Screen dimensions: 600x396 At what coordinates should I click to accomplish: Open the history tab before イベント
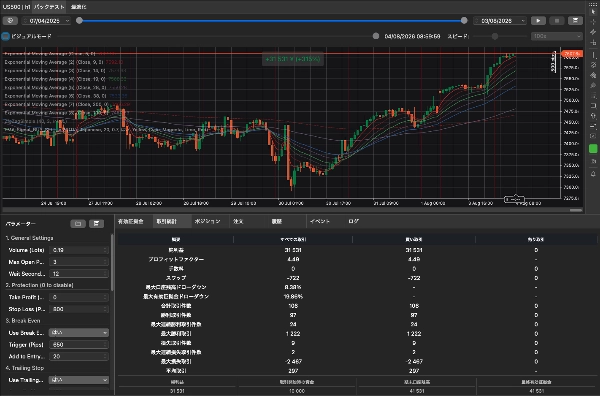pyautogui.click(x=277, y=222)
